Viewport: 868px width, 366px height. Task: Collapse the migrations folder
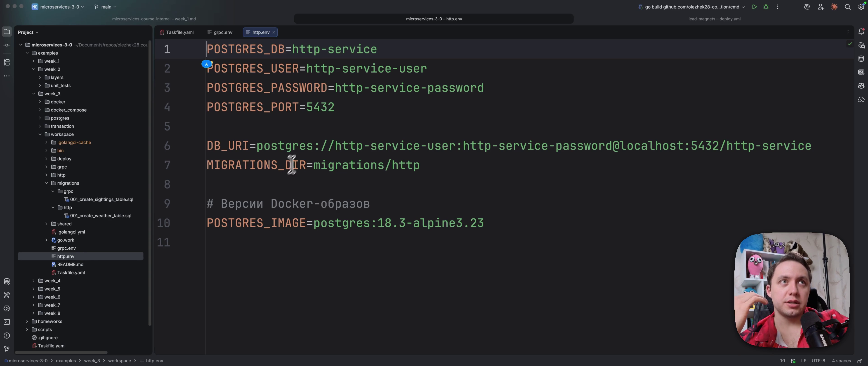[47, 183]
